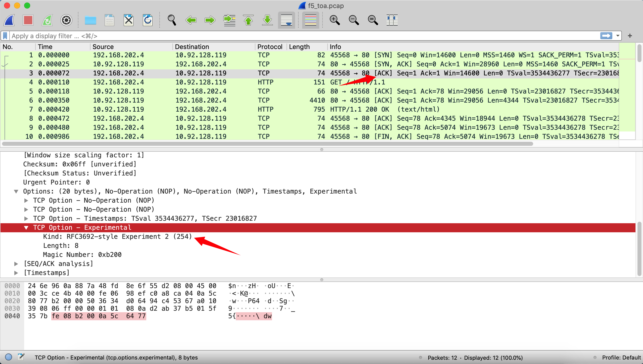This screenshot has width=643, height=364.
Task: Add a new filter button using the plus
Action: point(630,36)
